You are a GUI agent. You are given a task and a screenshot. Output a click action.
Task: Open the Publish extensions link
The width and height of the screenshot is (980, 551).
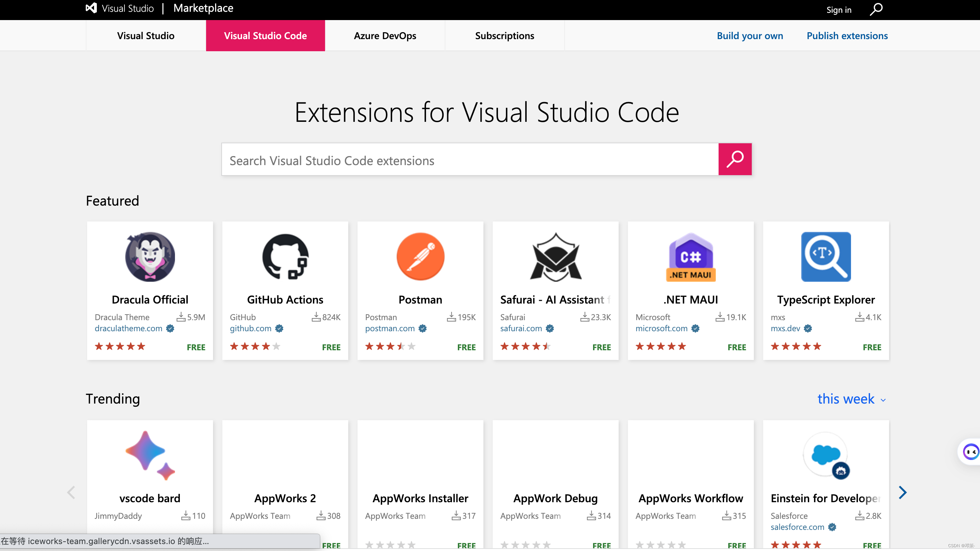[847, 35]
